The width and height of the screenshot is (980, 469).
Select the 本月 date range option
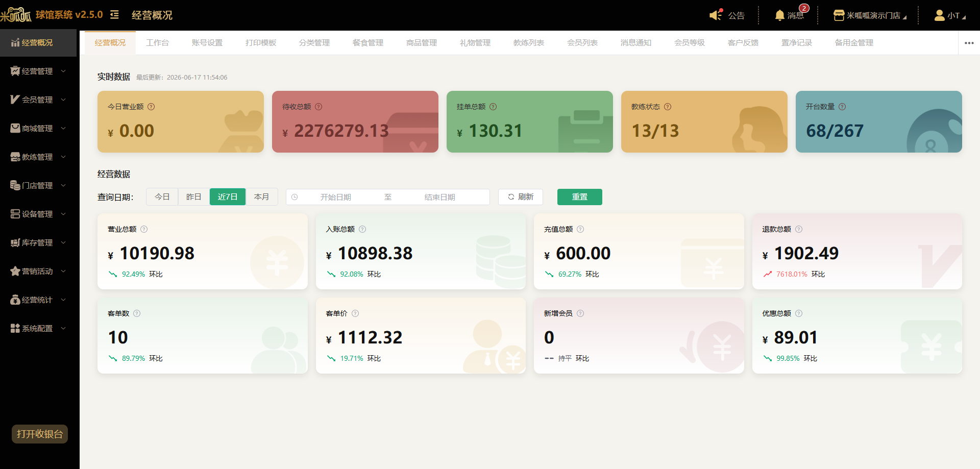click(262, 197)
